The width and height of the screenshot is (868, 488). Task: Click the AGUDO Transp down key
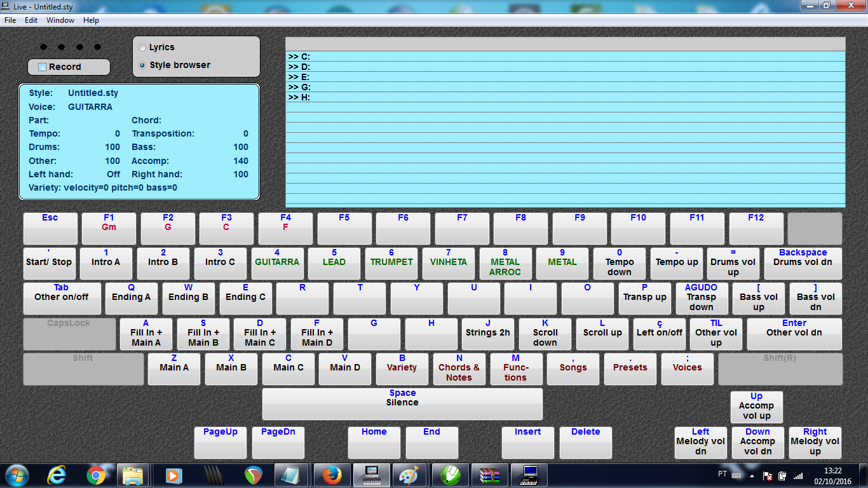coord(702,299)
